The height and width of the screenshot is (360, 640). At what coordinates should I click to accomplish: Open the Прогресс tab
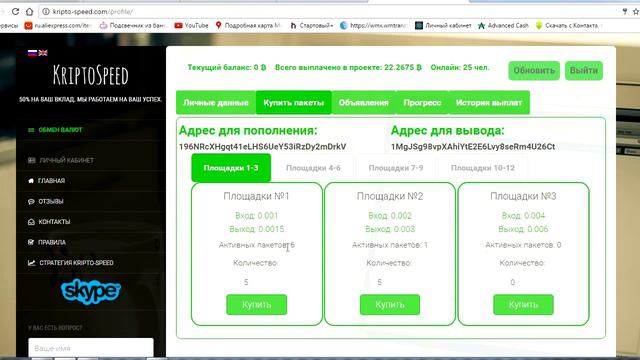pos(422,102)
